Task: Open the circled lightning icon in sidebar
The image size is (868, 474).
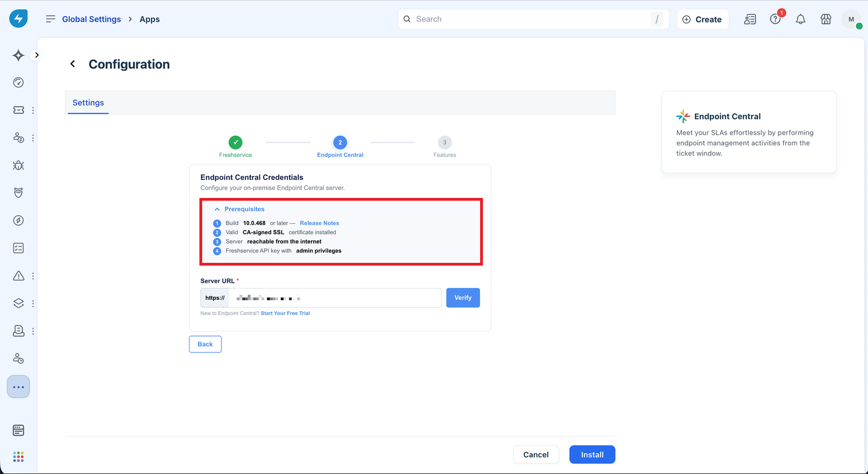Action: pyautogui.click(x=18, y=221)
